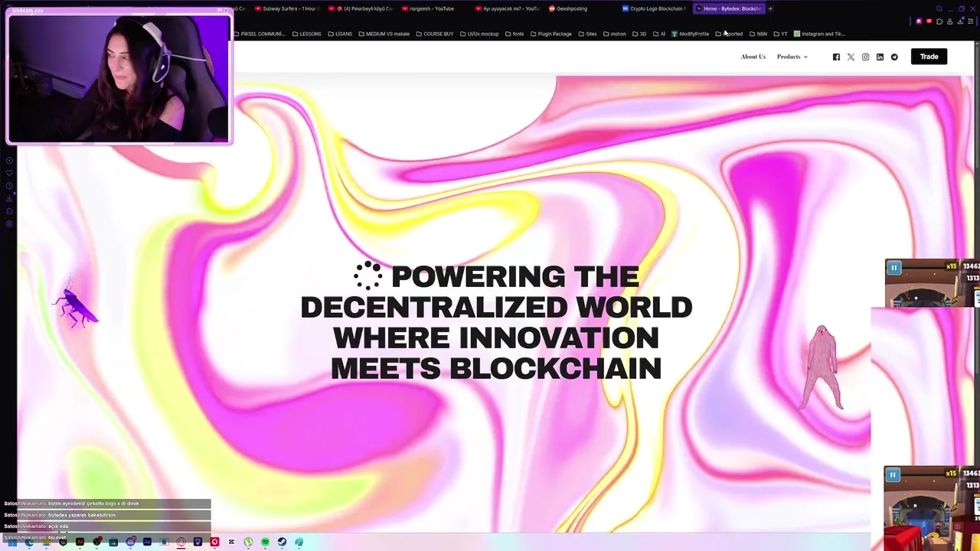Switch to Subway Surfers - 1 Hour tab
Viewport: 980px width, 551px height.
[x=286, y=8]
